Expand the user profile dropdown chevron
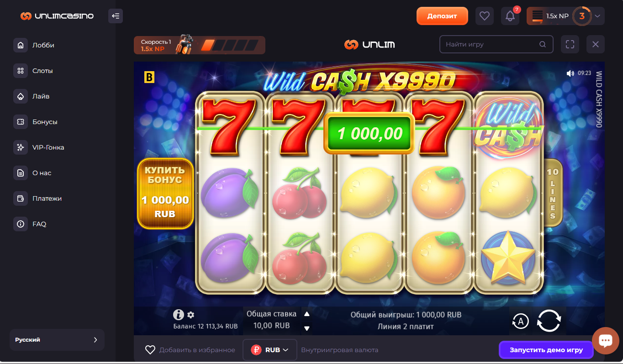This screenshot has width=623, height=364. coord(597,16)
